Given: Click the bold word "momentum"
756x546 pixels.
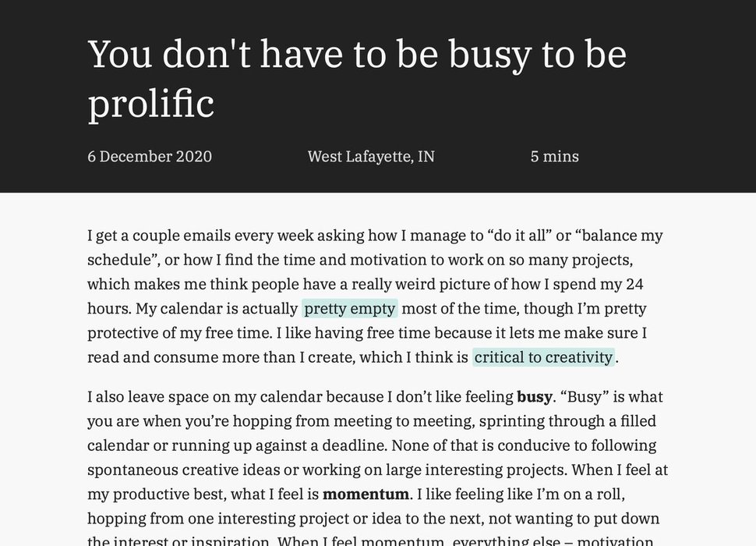Looking at the screenshot, I should [366, 495].
